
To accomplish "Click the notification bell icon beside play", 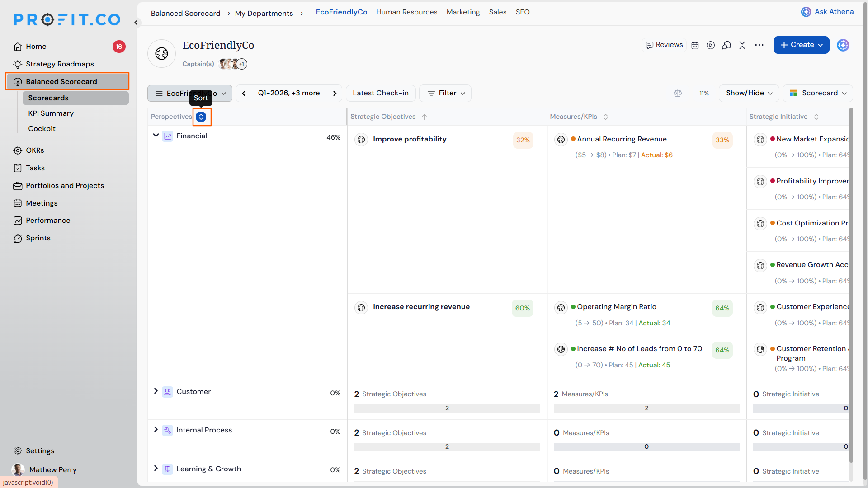I will click(x=726, y=45).
